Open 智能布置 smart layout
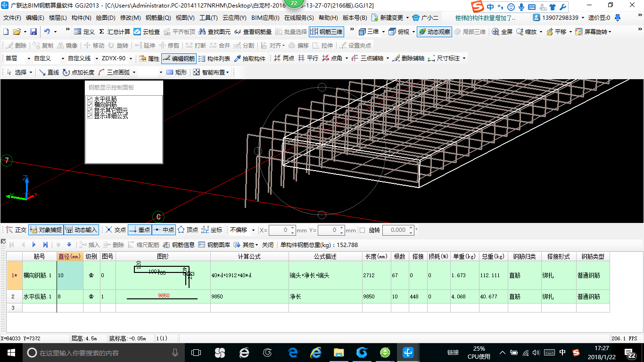The image size is (644, 362). (x=211, y=72)
